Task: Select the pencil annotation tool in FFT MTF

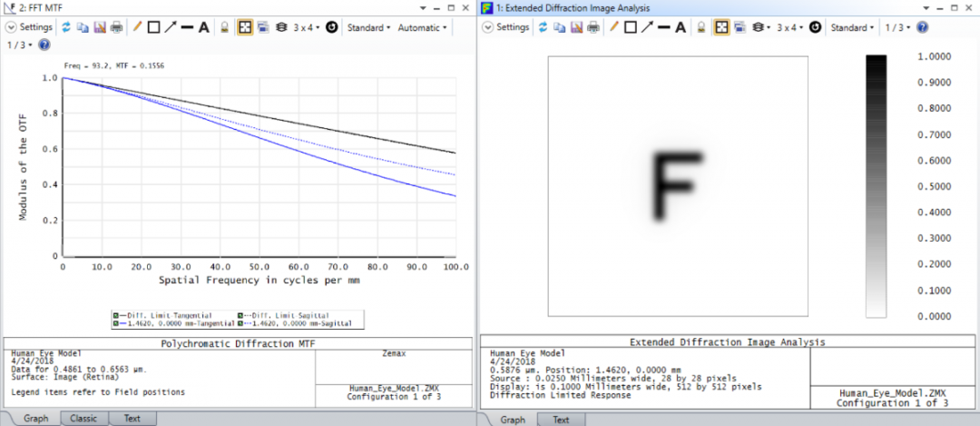Action: click(x=138, y=27)
